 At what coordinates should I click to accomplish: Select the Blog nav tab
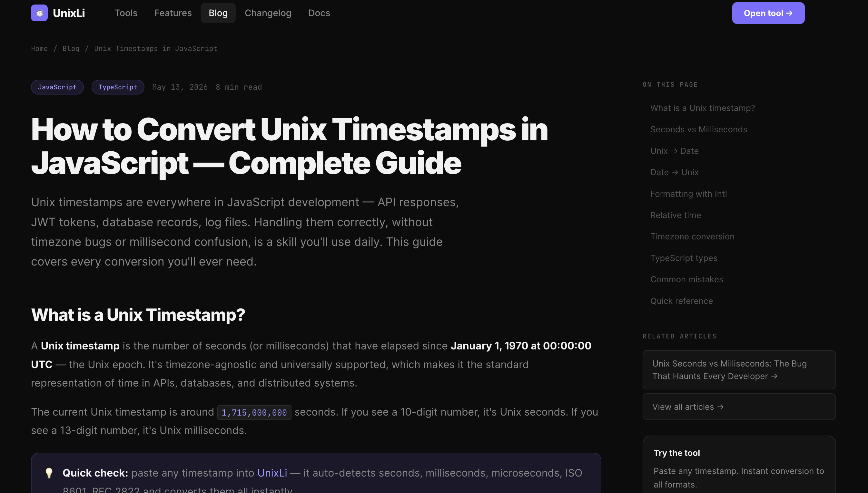pyautogui.click(x=218, y=13)
